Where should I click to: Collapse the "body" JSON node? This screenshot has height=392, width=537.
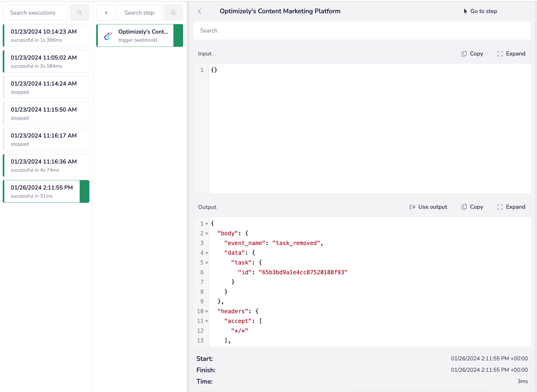tap(206, 234)
